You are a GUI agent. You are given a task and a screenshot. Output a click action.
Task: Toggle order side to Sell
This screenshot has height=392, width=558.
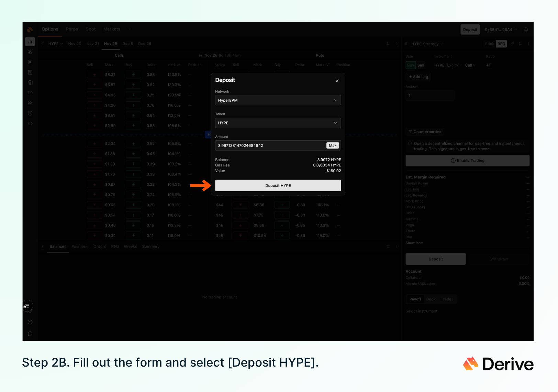point(421,65)
